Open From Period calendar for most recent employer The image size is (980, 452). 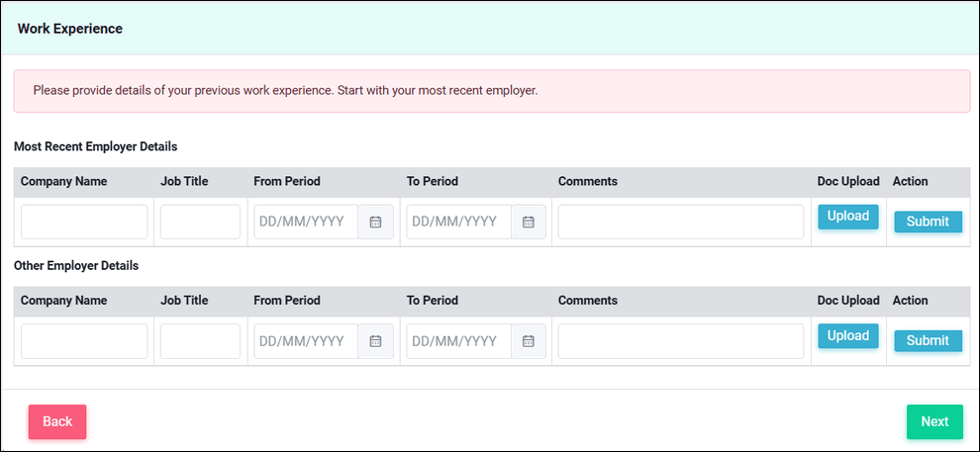coord(375,222)
